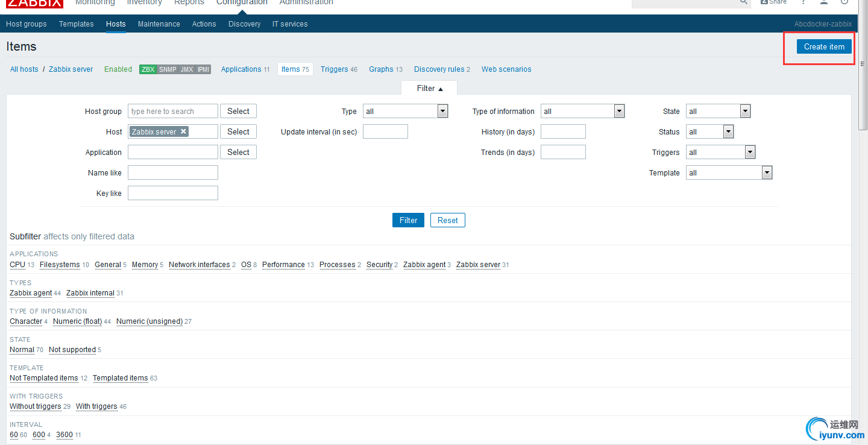Filter by 3600 interval subfilter
The height and width of the screenshot is (445, 868).
click(64, 435)
